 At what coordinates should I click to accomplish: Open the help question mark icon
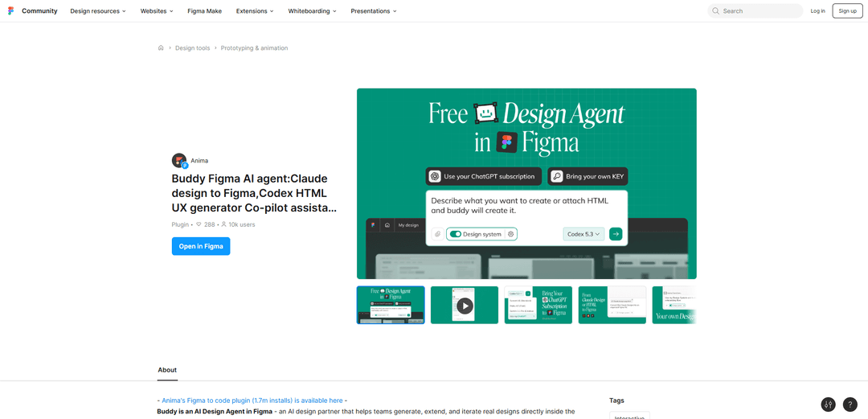850,404
